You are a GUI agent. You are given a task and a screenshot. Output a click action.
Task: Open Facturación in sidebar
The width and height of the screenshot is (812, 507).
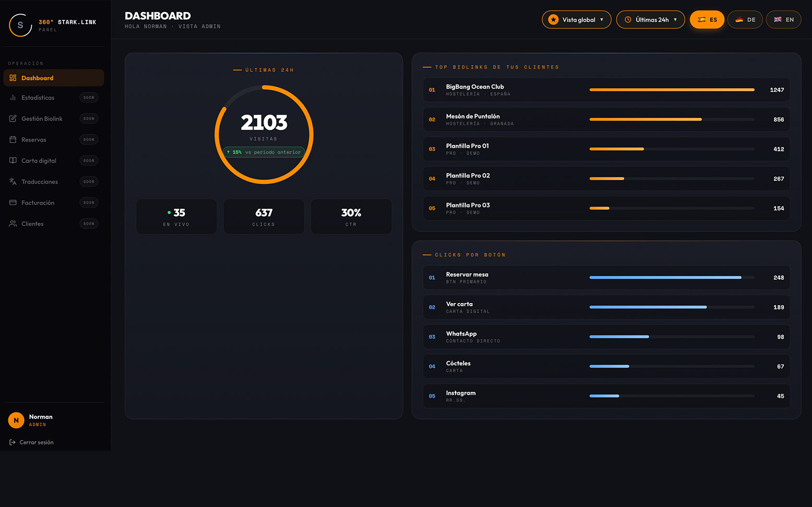54,202
